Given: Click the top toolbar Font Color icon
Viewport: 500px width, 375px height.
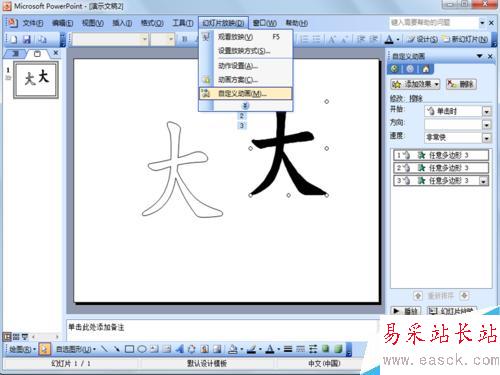Looking at the screenshot, I should point(389,40).
